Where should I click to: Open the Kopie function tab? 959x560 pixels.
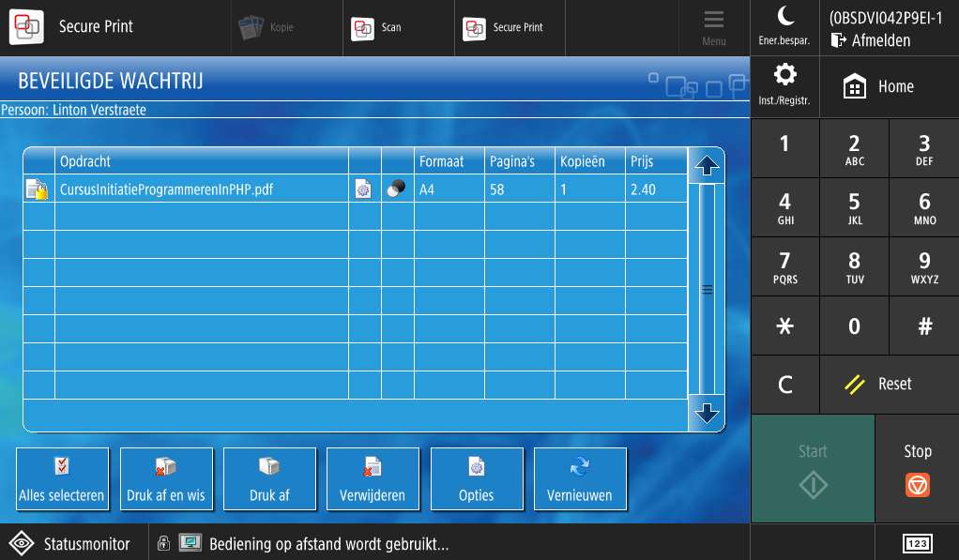coord(287,27)
